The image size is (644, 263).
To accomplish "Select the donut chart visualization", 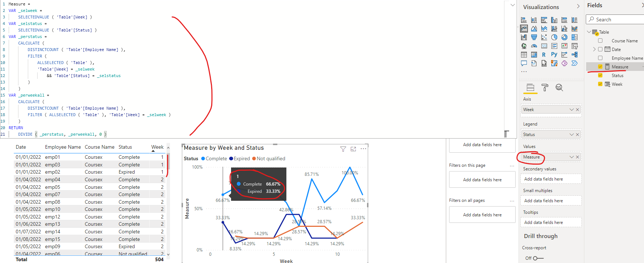I will (x=564, y=37).
